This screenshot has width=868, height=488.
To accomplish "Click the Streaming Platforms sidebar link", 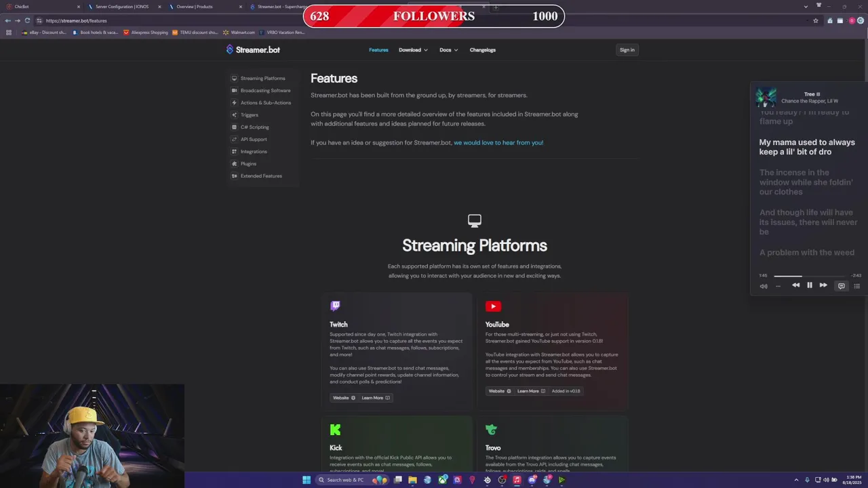I will point(262,78).
